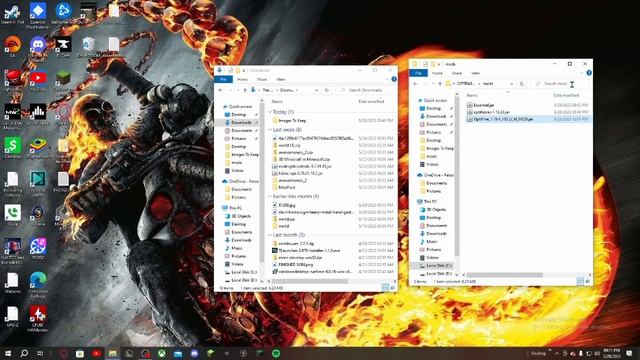Image resolution: width=640 pixels, height=360 pixels.
Task: Open Spotify from the taskbar
Action: coord(276,353)
